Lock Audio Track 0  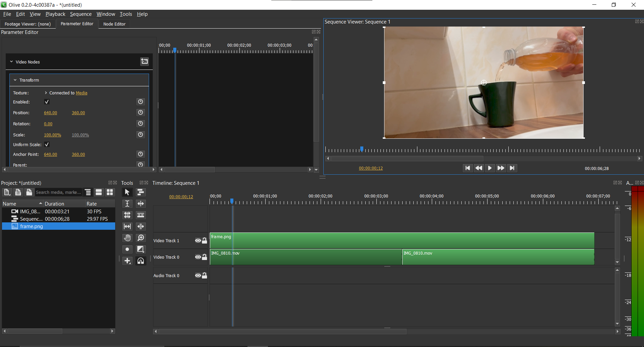point(204,275)
